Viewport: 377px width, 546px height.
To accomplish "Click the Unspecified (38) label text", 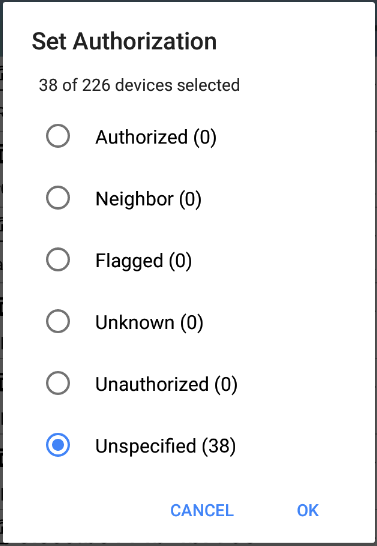I will tap(165, 447).
